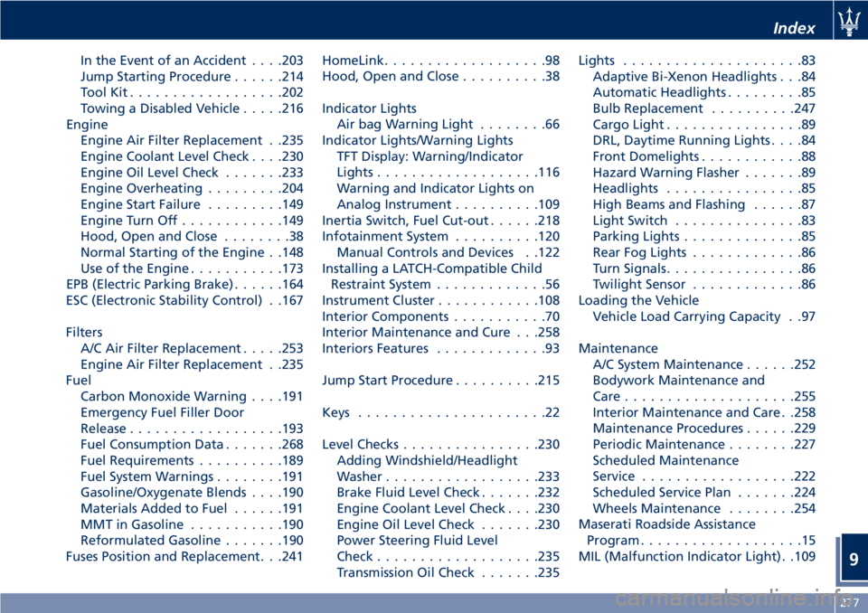Select Adaptive Bi-Xenon Headlights entry
This screenshot has width=868, height=613.
(x=704, y=77)
